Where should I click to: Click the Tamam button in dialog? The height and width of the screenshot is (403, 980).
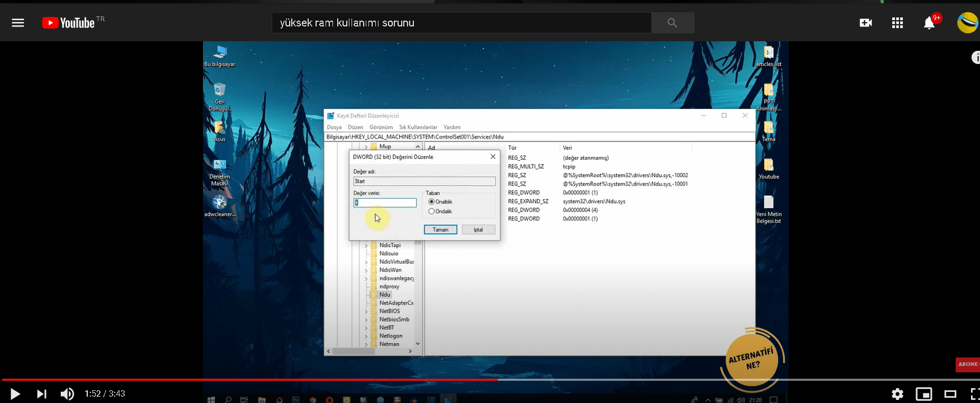click(x=440, y=230)
